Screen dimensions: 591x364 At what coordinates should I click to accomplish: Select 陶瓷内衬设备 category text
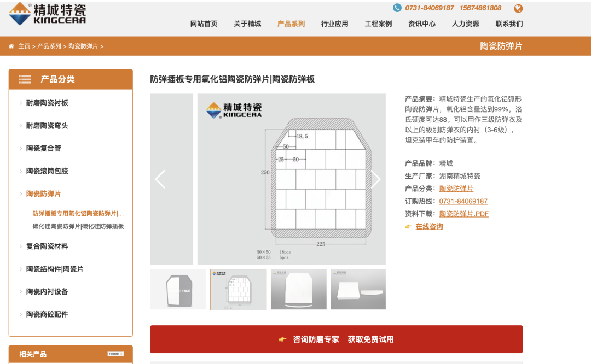point(47,292)
